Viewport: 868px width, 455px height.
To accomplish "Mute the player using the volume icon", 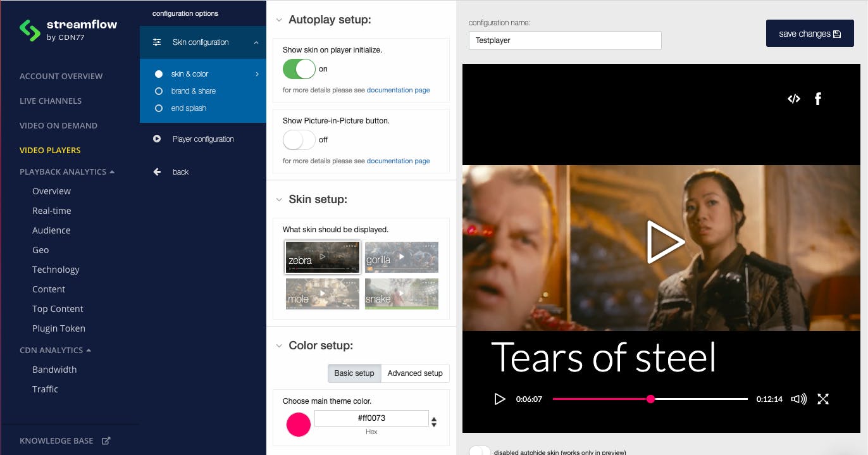I will click(x=799, y=399).
